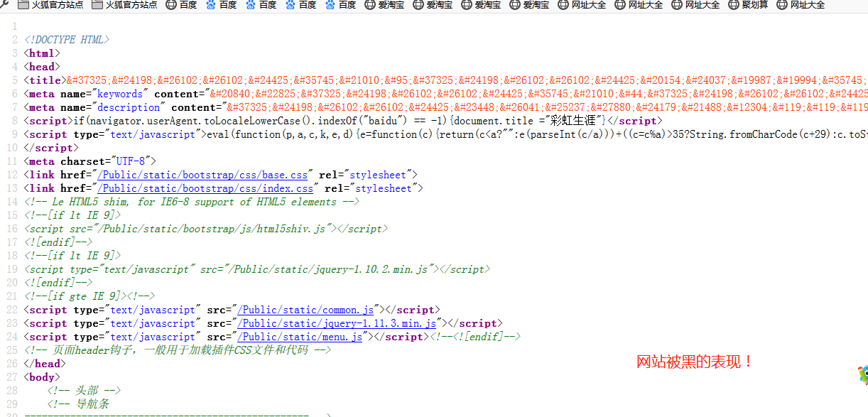Click the <title> tag text
Screen dimensions: 868x417
[x=45, y=80]
